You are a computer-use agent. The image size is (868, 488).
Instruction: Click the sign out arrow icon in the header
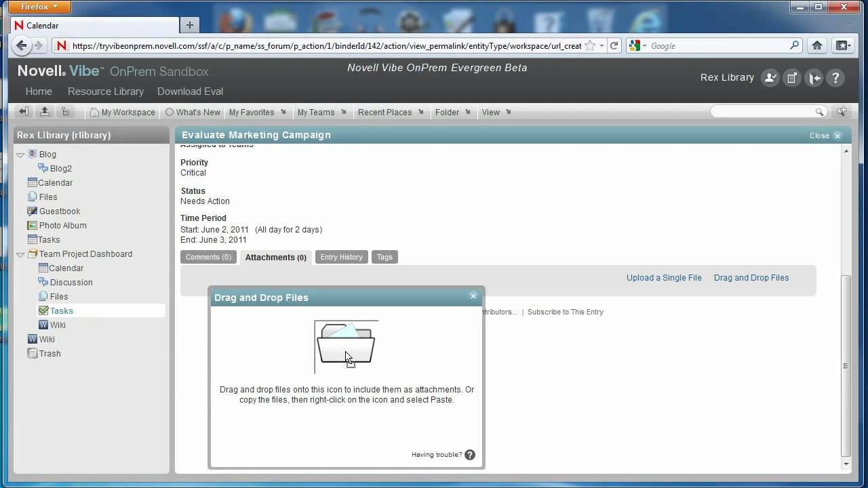(814, 78)
